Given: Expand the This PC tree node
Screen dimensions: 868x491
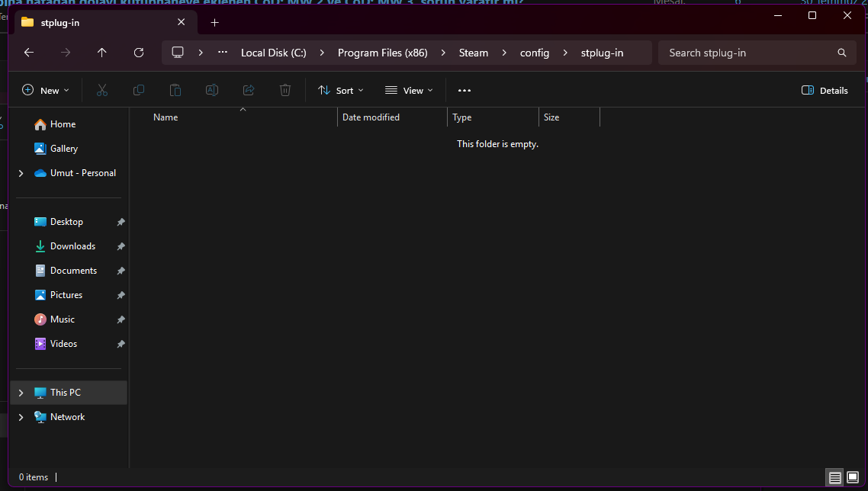Looking at the screenshot, I should (21, 393).
